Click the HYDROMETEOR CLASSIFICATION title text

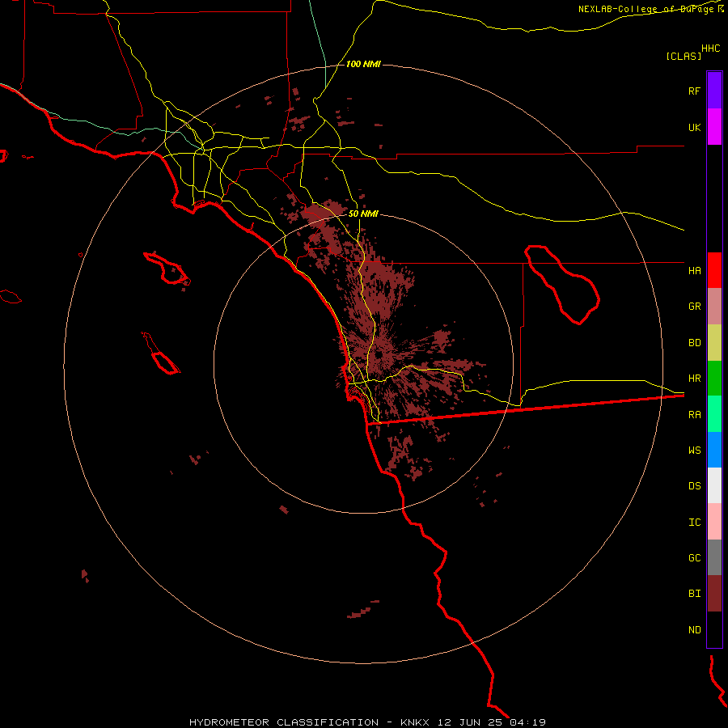(284, 722)
